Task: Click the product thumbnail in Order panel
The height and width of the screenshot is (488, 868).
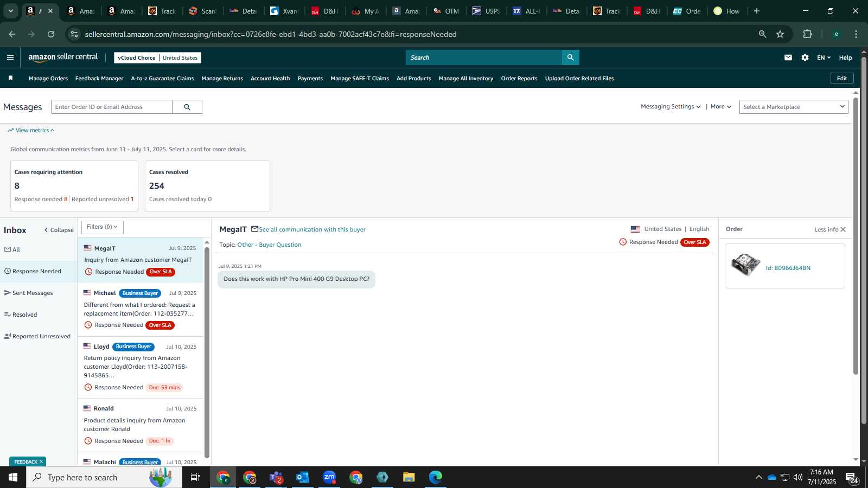Action: click(745, 265)
